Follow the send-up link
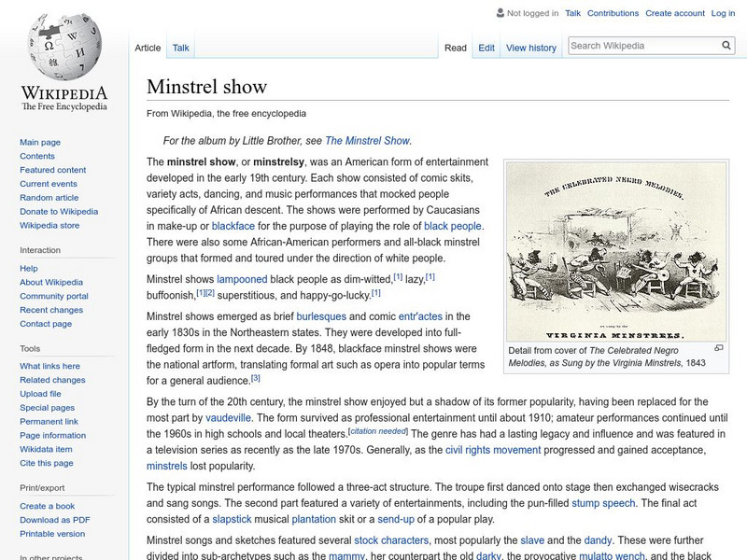 395,519
